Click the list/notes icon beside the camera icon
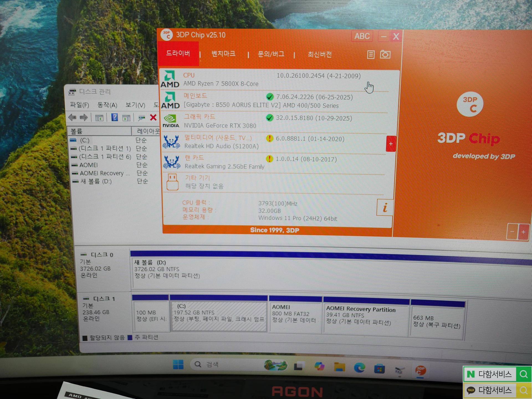The image size is (532, 399). 371,55
